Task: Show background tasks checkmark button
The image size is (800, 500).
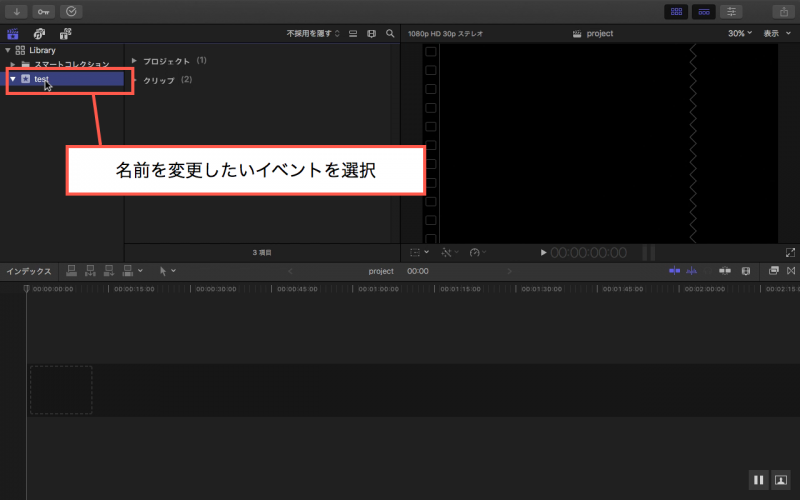Action: 71,11
